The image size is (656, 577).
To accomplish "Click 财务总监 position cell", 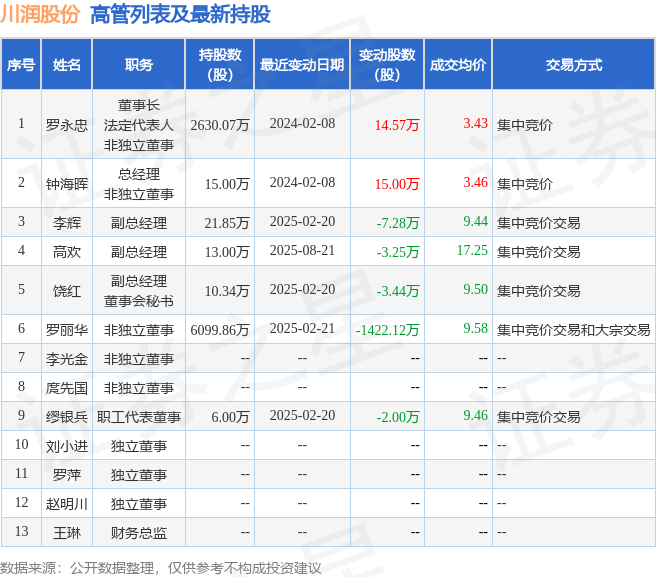I will [x=138, y=533].
